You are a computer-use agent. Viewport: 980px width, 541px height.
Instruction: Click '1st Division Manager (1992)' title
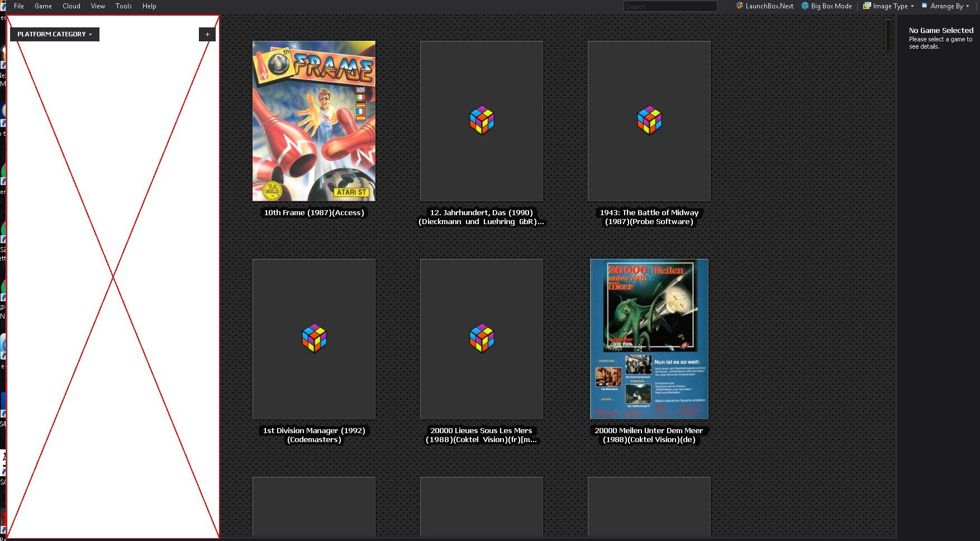click(x=314, y=435)
